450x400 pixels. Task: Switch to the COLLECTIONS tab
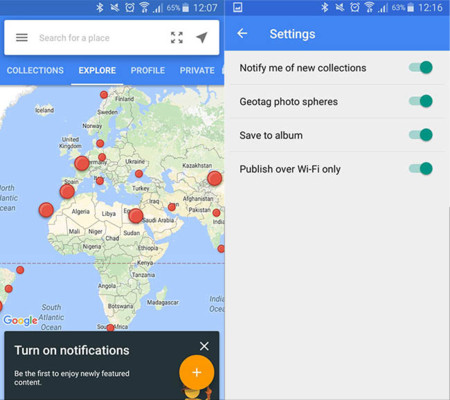[x=35, y=70]
